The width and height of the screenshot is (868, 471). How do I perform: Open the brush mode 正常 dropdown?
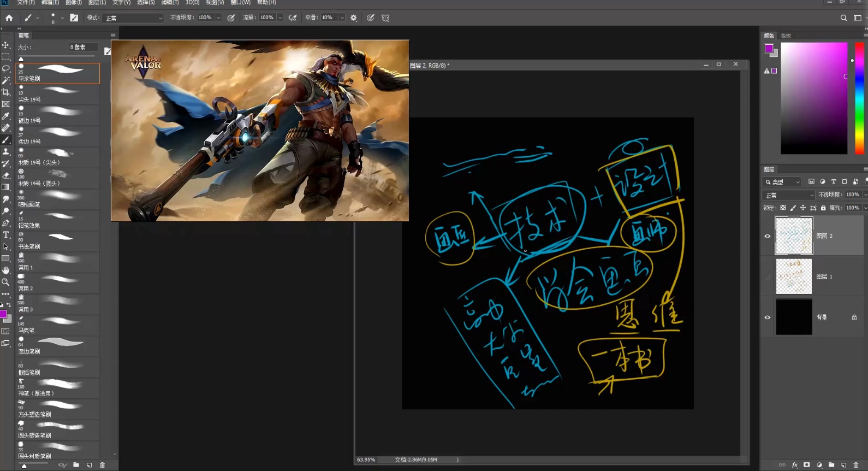[x=133, y=18]
